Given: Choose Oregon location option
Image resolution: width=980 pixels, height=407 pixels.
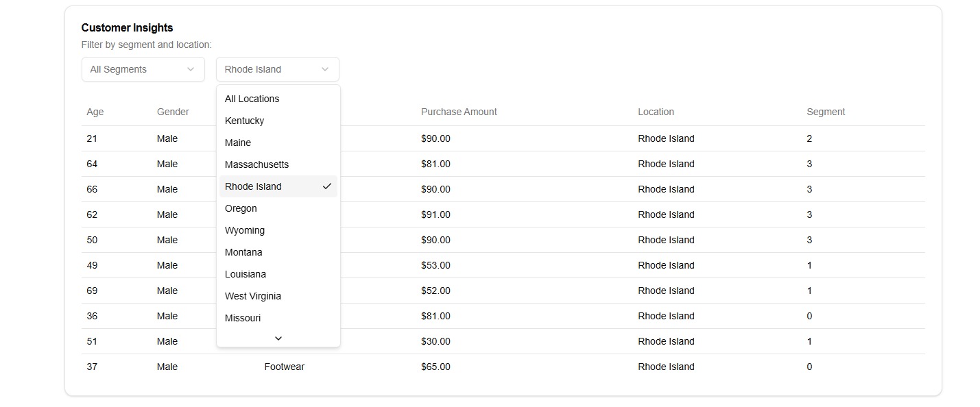Looking at the screenshot, I should [241, 208].
